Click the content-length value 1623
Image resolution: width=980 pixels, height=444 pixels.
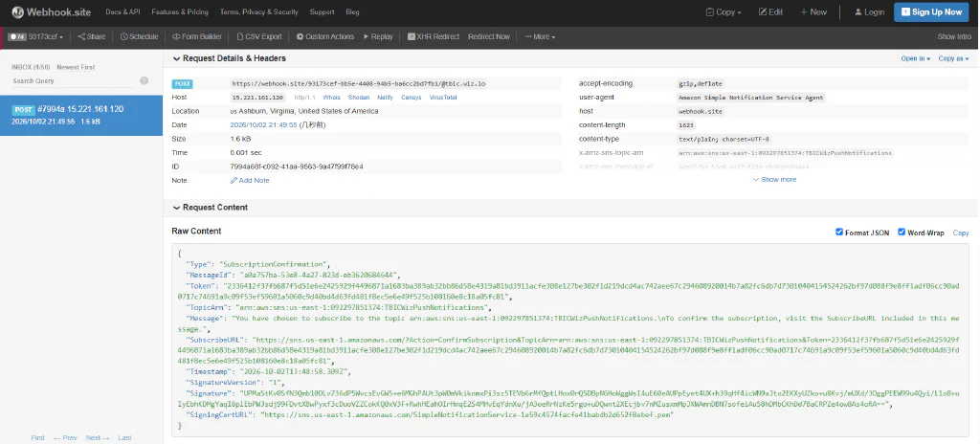click(x=685, y=125)
